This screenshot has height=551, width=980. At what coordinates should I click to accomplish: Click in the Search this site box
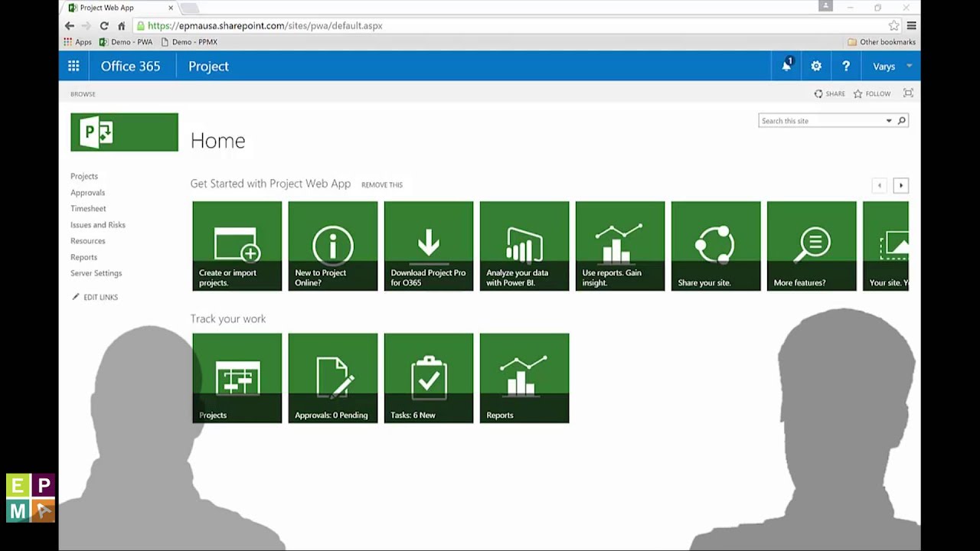click(x=821, y=121)
